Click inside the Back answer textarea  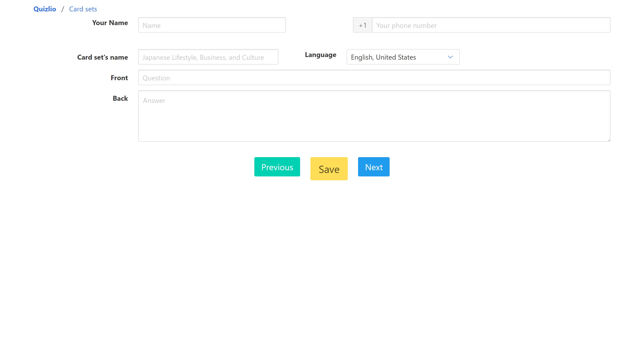[374, 116]
